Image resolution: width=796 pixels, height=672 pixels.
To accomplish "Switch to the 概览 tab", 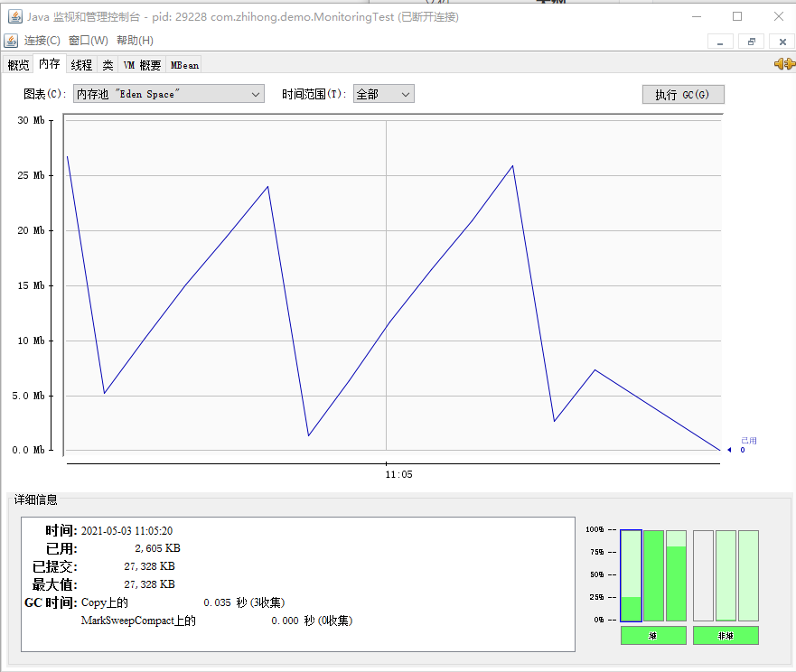I will (x=18, y=65).
